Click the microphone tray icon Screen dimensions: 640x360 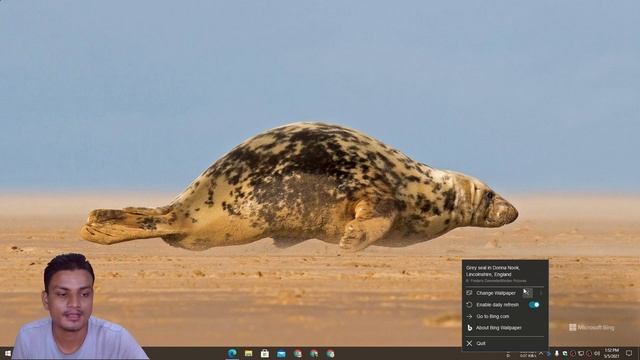(x=557, y=353)
